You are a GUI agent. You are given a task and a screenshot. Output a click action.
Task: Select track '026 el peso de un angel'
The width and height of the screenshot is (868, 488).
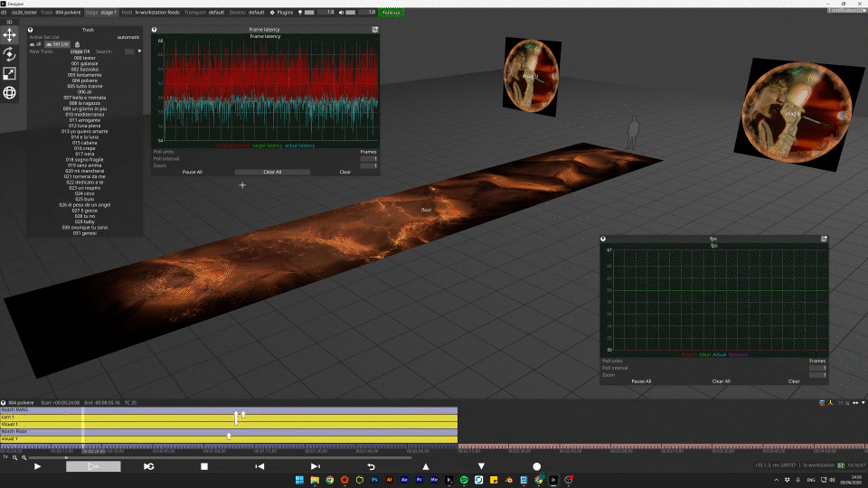(x=85, y=205)
